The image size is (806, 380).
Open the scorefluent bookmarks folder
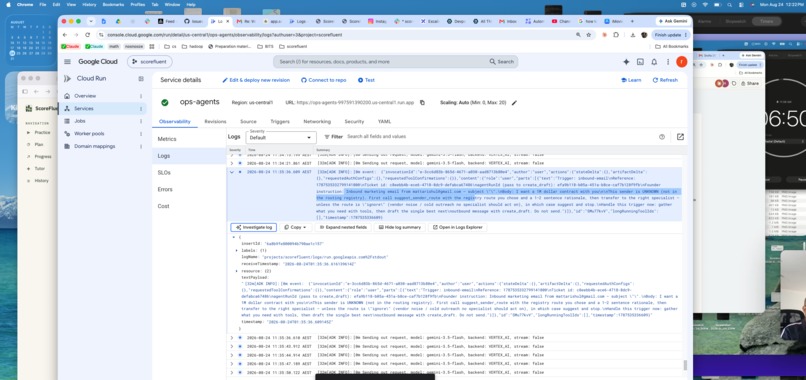[x=293, y=46]
